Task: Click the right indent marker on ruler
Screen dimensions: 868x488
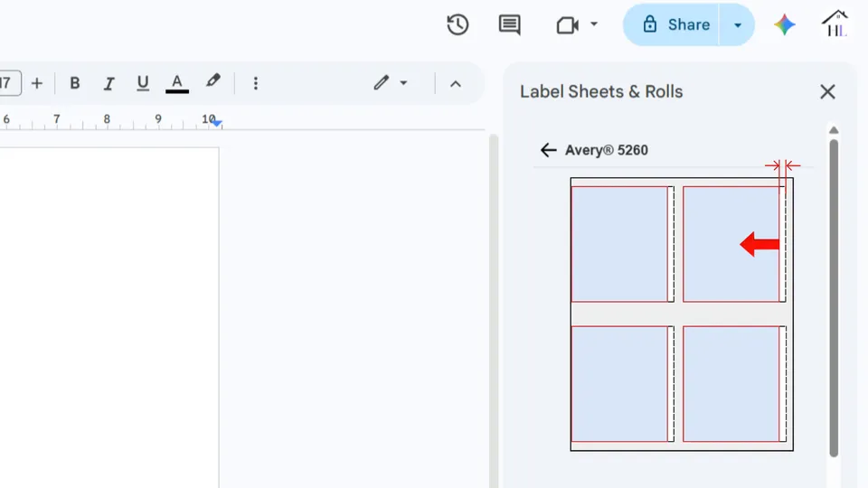Action: (217, 123)
